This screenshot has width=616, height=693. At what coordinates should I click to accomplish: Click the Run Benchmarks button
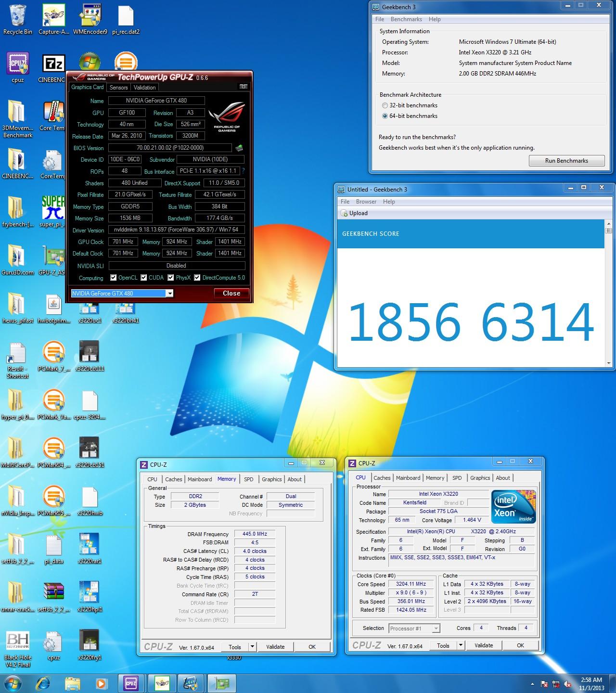pyautogui.click(x=566, y=161)
